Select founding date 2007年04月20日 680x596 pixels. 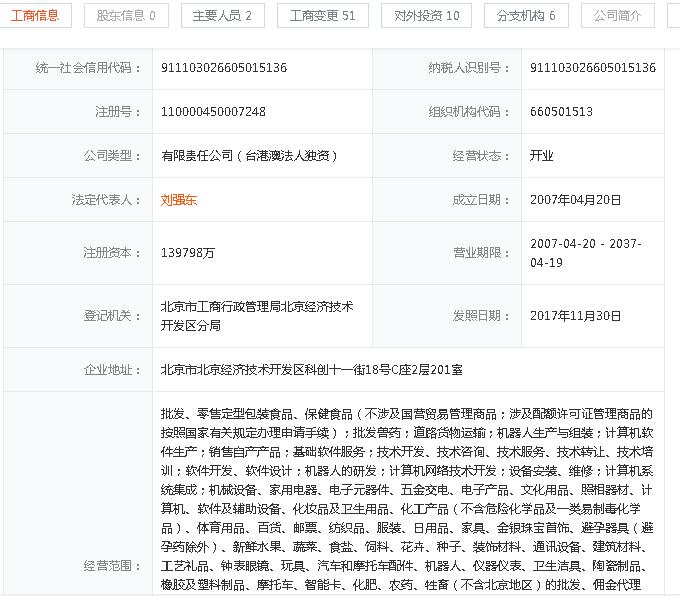(575, 200)
